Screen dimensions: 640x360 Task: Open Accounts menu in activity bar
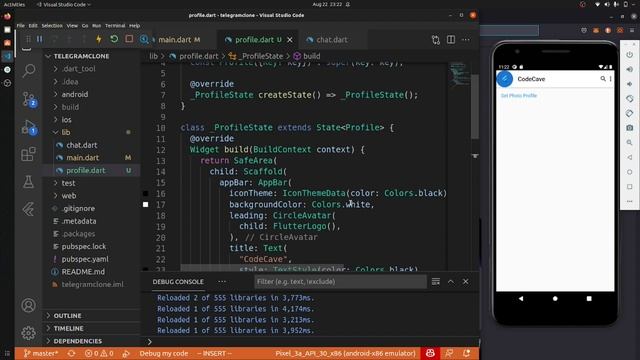pos(29,305)
